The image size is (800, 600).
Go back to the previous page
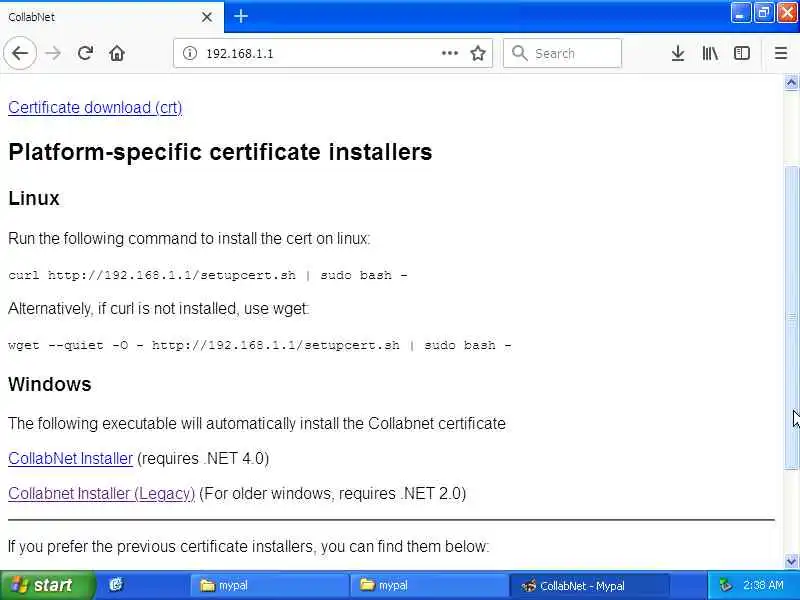[x=20, y=53]
